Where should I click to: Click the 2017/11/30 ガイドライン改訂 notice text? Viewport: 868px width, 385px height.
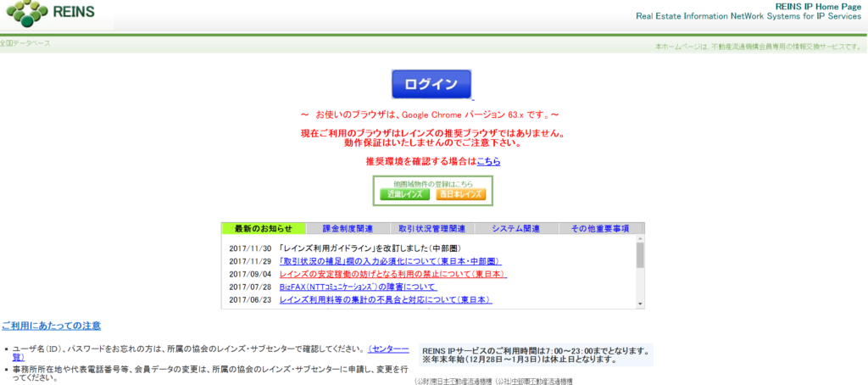click(370, 248)
